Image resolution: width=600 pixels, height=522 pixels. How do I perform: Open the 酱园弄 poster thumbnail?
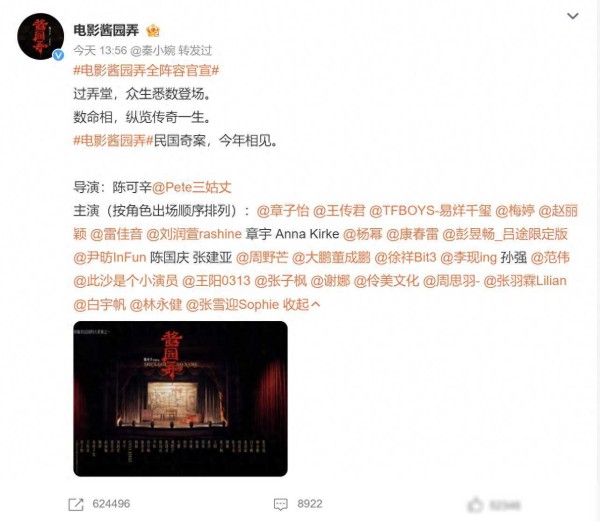tap(180, 399)
